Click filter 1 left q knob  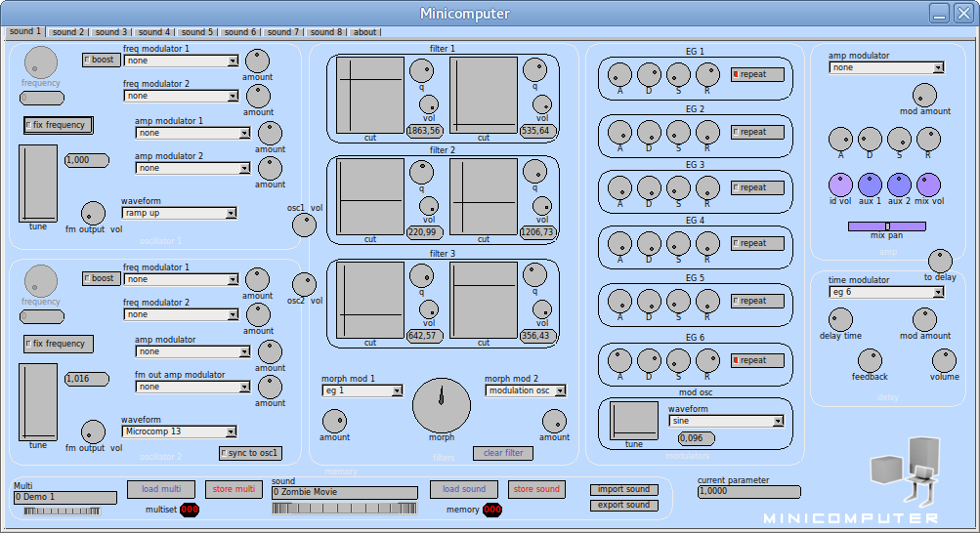421,70
